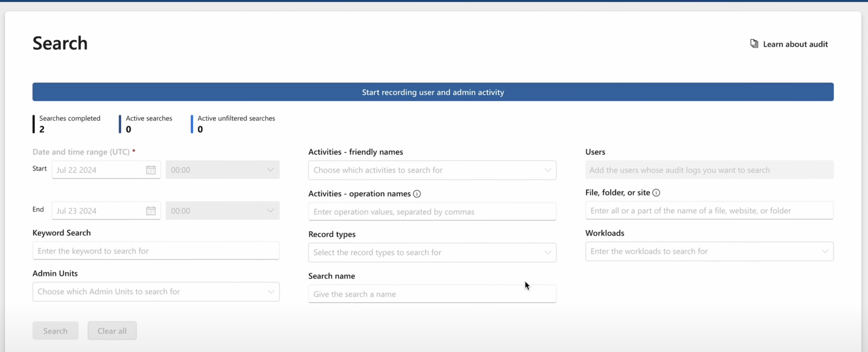Expand the Workloads dropdown
Image resolution: width=868 pixels, height=352 pixels.
(709, 251)
